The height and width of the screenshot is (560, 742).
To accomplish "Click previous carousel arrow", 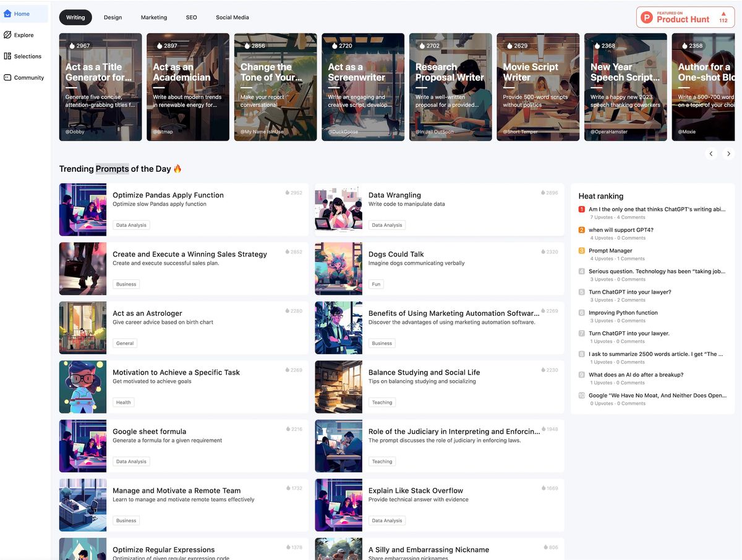I will [711, 153].
